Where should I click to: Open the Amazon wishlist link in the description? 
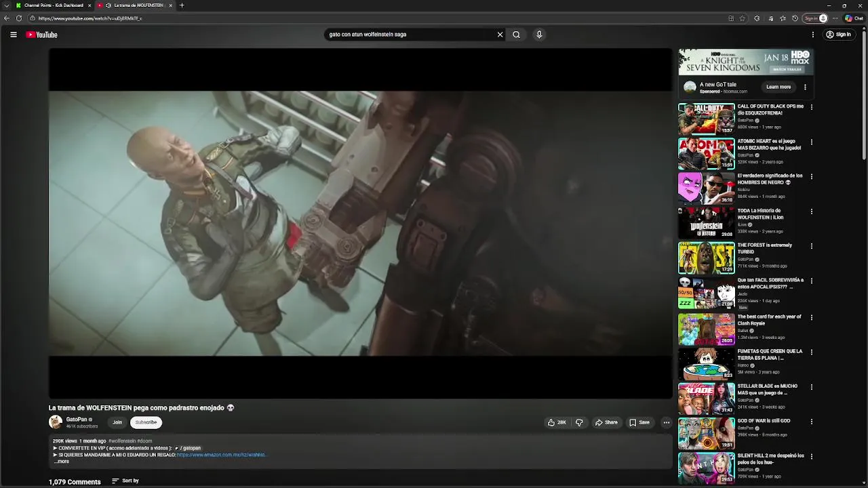[x=220, y=455]
